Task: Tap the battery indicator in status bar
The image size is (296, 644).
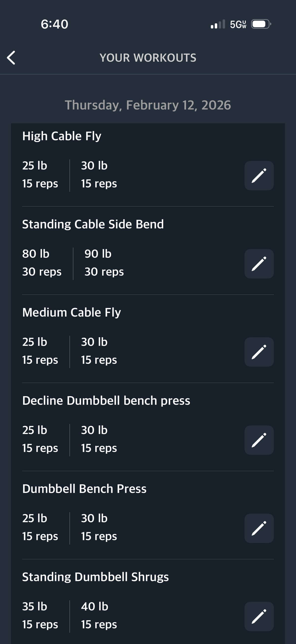Action: (x=261, y=24)
